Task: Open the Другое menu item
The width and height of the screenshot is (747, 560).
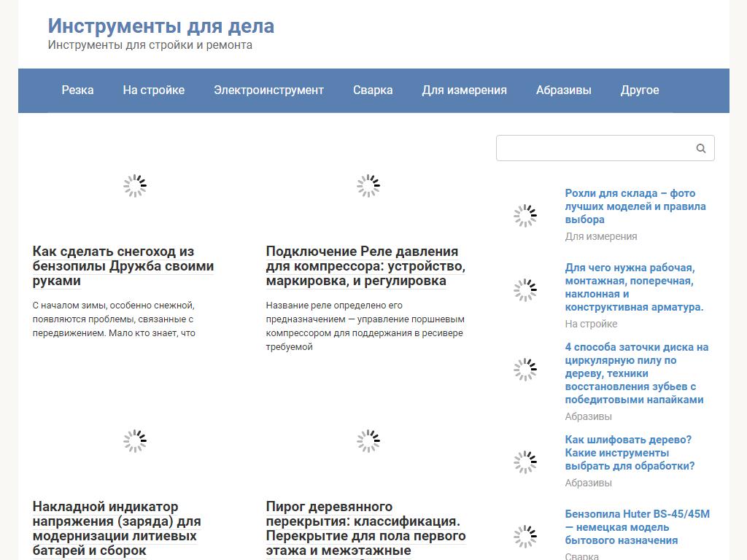Action: click(639, 90)
